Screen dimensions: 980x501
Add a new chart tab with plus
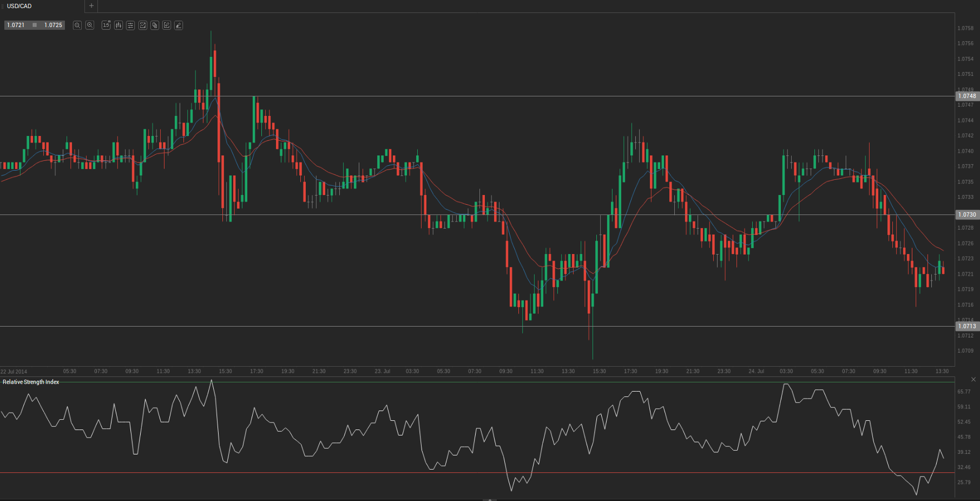91,6
